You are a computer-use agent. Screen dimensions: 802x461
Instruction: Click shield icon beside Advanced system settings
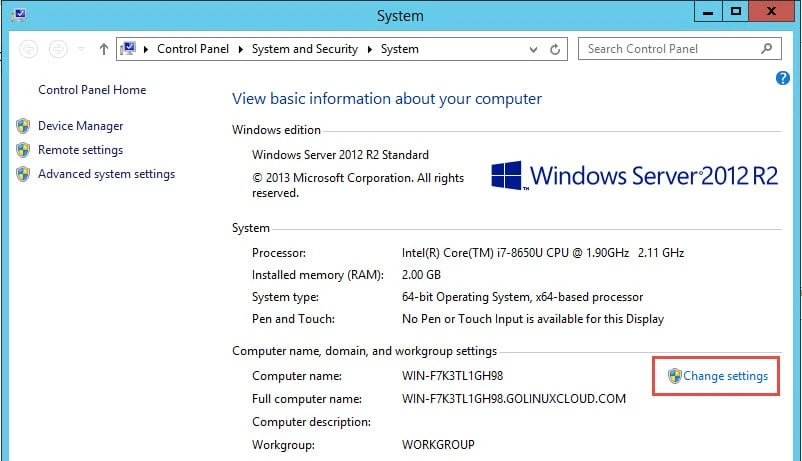tap(23, 174)
